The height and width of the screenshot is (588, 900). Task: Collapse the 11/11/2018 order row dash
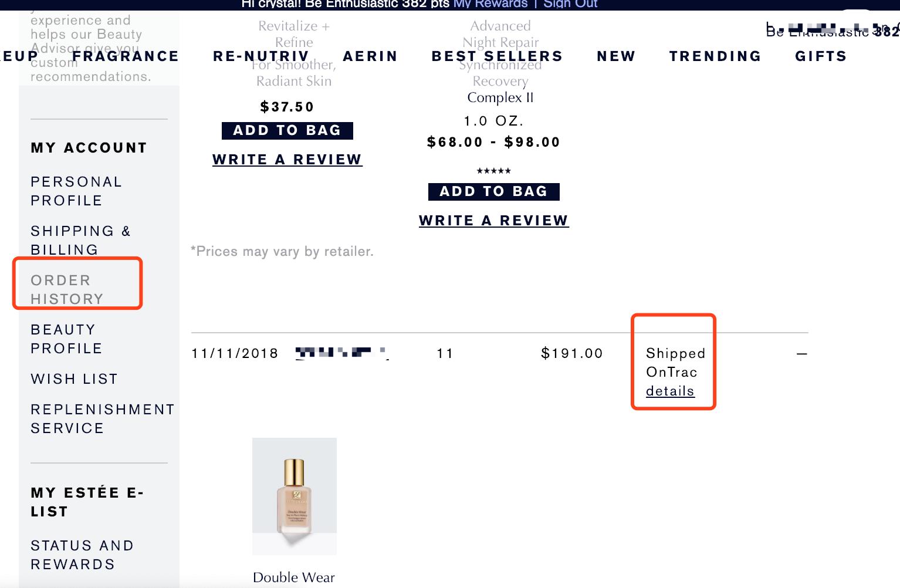801,354
